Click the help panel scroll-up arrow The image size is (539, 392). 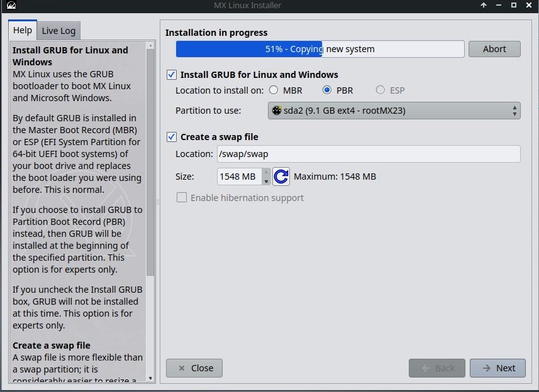[x=150, y=45]
